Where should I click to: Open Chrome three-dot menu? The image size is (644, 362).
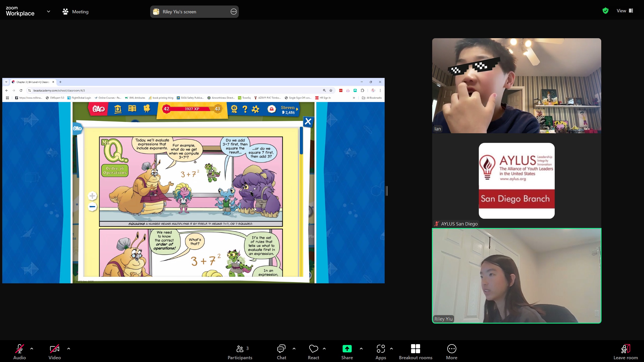point(380,90)
